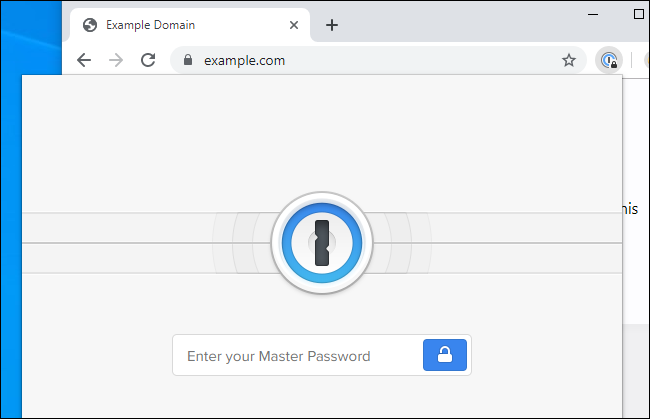Click the 1Password extension icon in toolbar
Viewport: 650px width, 419px height.
[608, 60]
